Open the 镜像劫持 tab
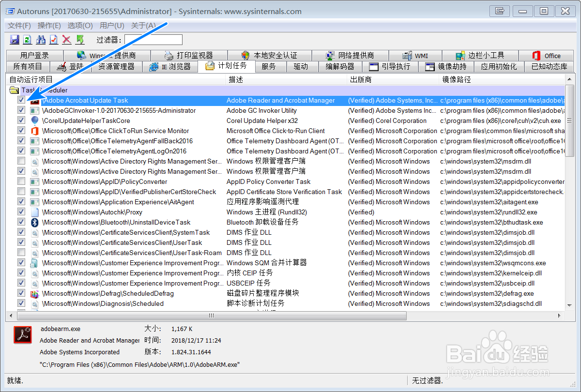The height and width of the screenshot is (392, 581). (x=446, y=66)
